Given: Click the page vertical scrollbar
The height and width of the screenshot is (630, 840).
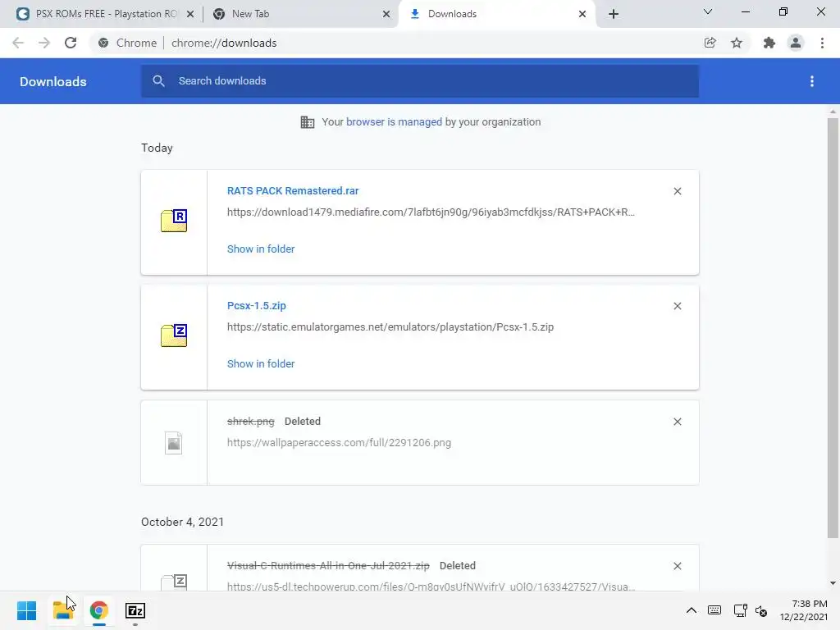Looking at the screenshot, I should coord(833,328).
